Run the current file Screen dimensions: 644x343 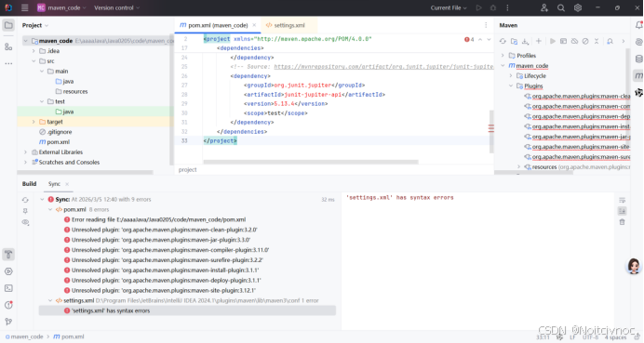click(x=478, y=7)
